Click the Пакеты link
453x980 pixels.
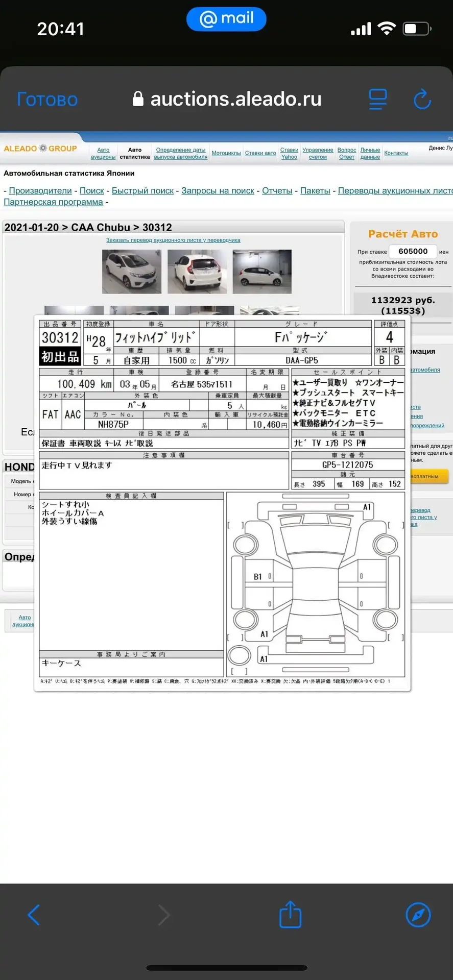315,191
